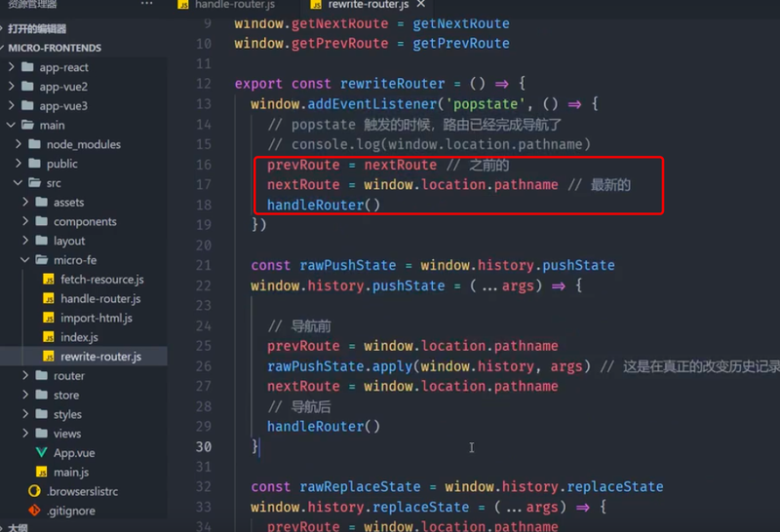Collapse the main folder chevron
780x532 pixels.
[12, 125]
